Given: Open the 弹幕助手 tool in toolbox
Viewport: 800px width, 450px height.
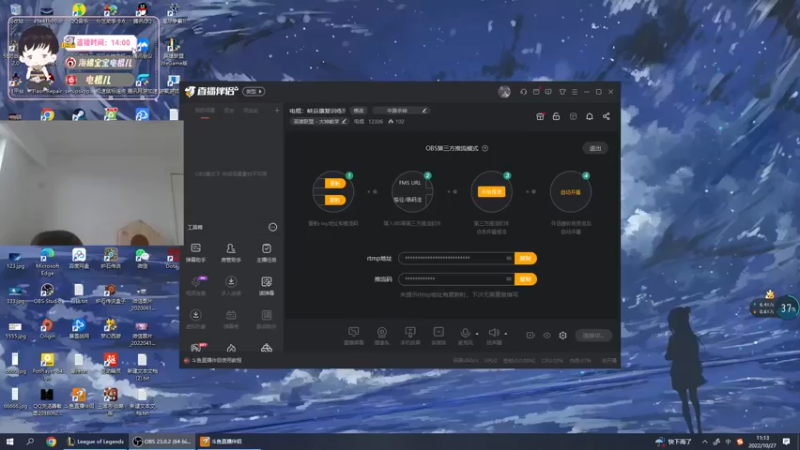Looking at the screenshot, I should tap(196, 253).
